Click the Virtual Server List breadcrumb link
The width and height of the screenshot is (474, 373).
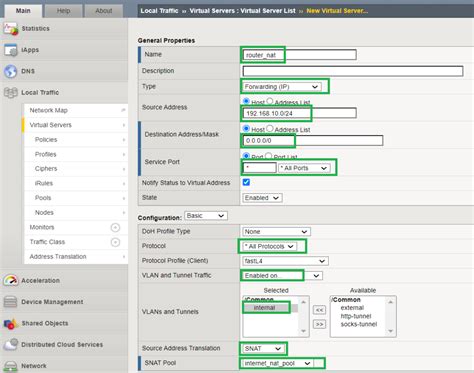click(x=268, y=11)
